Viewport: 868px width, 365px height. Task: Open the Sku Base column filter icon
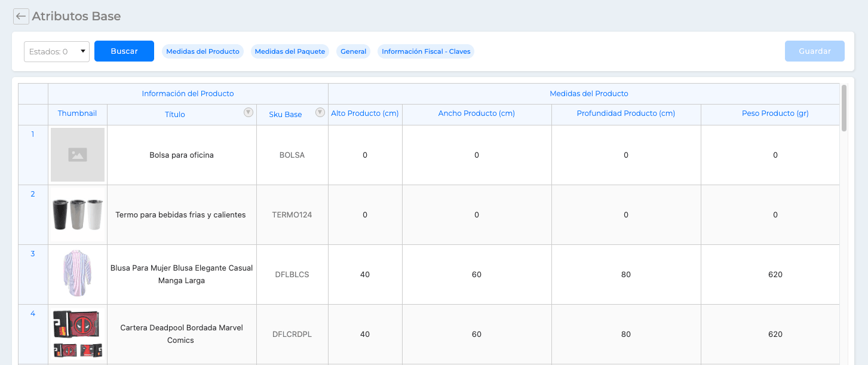click(320, 112)
